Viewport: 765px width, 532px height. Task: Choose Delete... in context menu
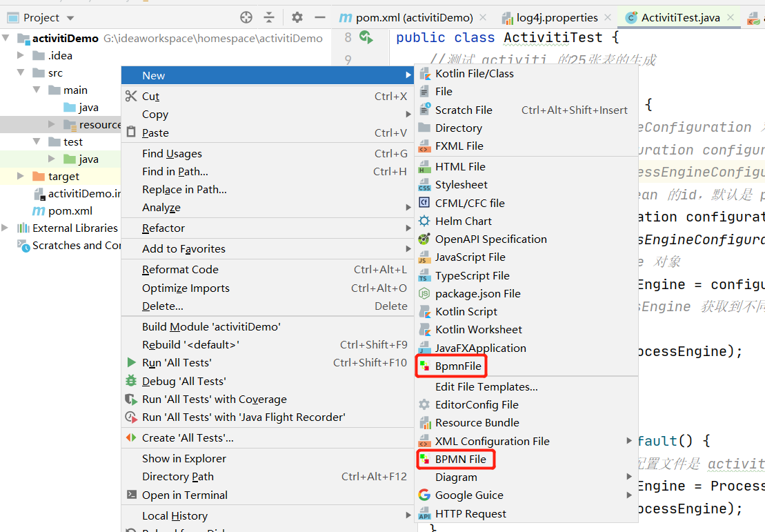point(268,306)
